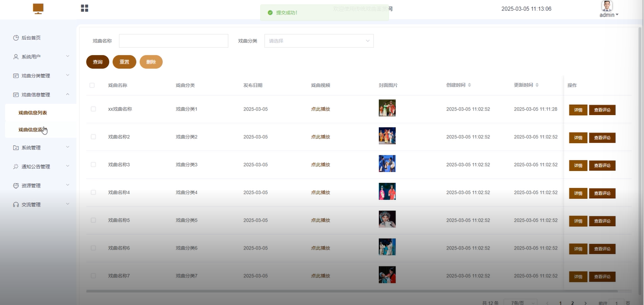Viewport: 644px width, 305px height.
Task: Click the headset icon beside 交流管理
Action: click(x=16, y=205)
